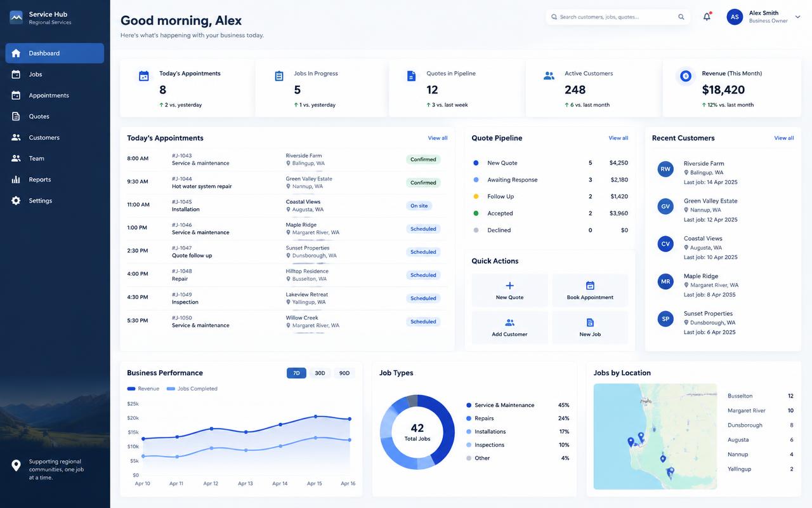The height and width of the screenshot is (508, 812).
Task: Go to Dashboard in the sidebar
Action: tap(55, 53)
